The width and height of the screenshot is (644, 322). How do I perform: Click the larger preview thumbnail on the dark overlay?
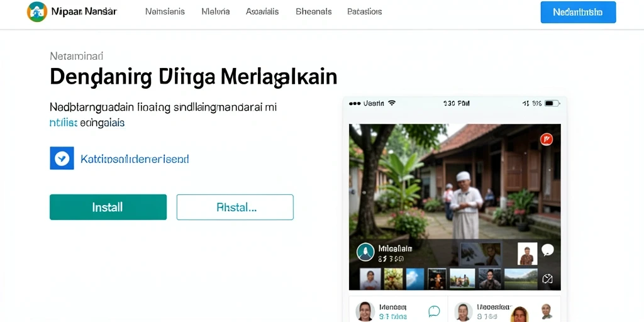[x=480, y=253]
